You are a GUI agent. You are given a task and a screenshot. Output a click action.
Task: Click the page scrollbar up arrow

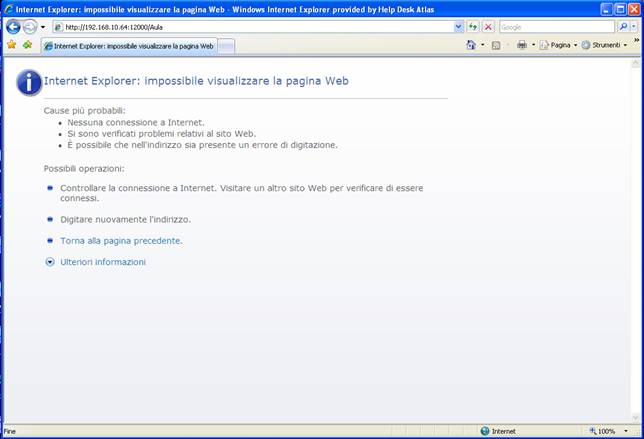click(635, 63)
